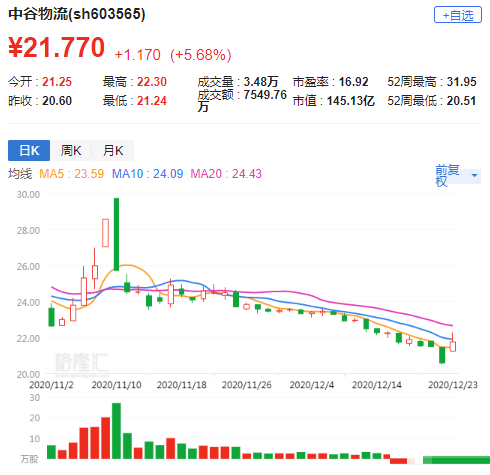Switch to the 月K monthly chart tab
Viewport: 490px width, 475px height.
pos(113,150)
